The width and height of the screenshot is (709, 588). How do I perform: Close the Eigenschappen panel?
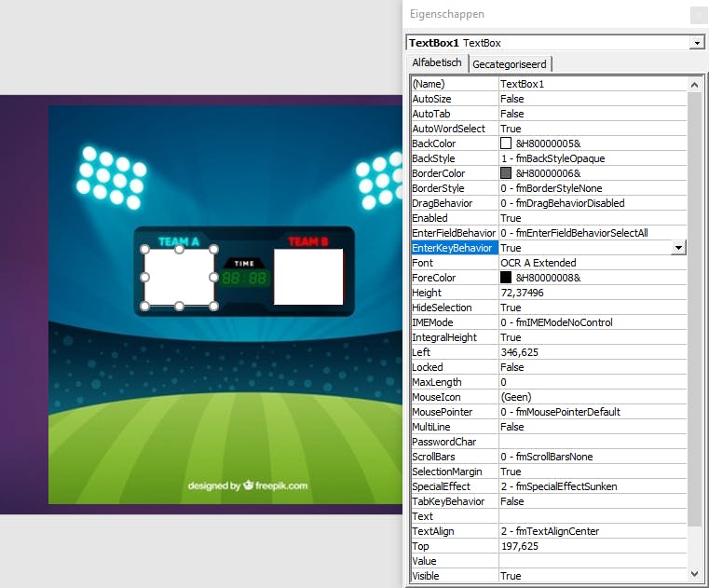[698, 16]
